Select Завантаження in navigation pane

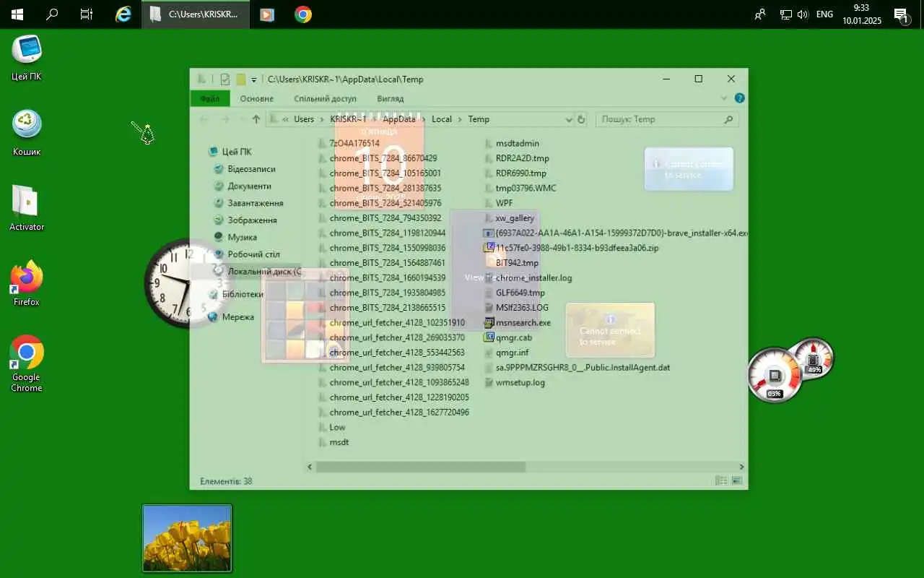249,203
